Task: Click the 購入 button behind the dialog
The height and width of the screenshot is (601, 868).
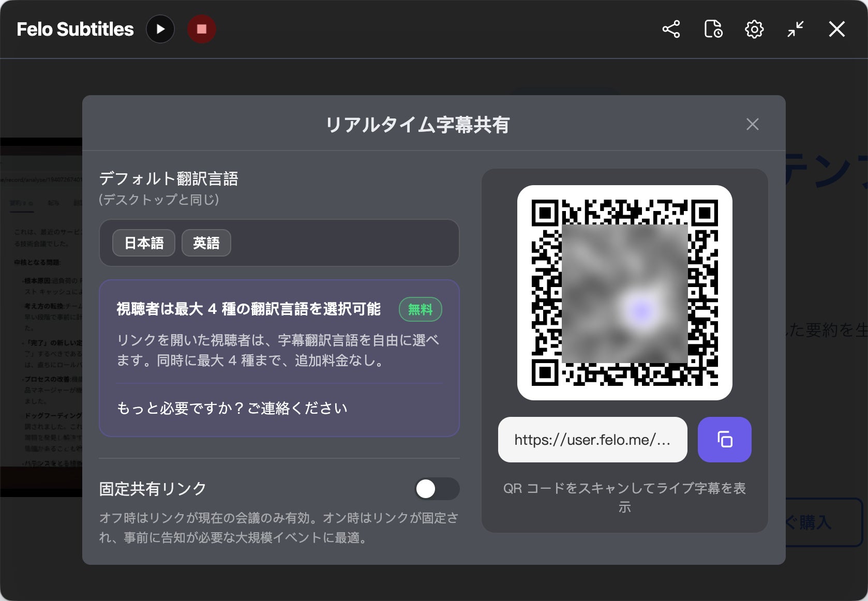Action: click(x=821, y=522)
